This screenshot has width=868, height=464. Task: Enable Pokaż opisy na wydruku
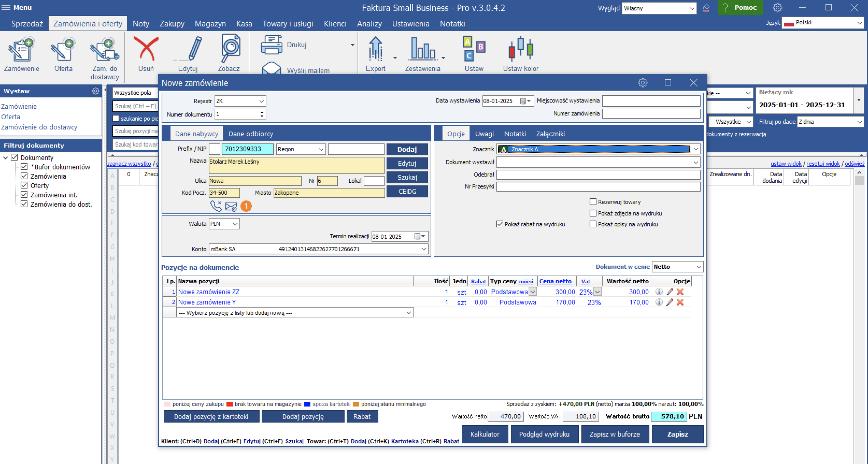pyautogui.click(x=593, y=224)
